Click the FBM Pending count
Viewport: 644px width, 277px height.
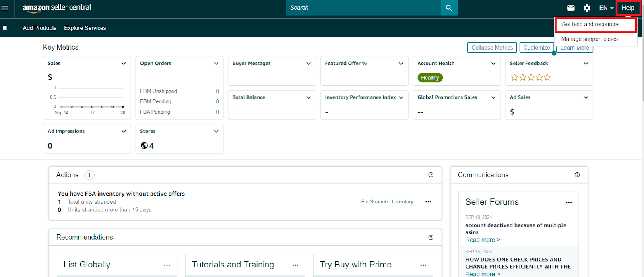217,101
